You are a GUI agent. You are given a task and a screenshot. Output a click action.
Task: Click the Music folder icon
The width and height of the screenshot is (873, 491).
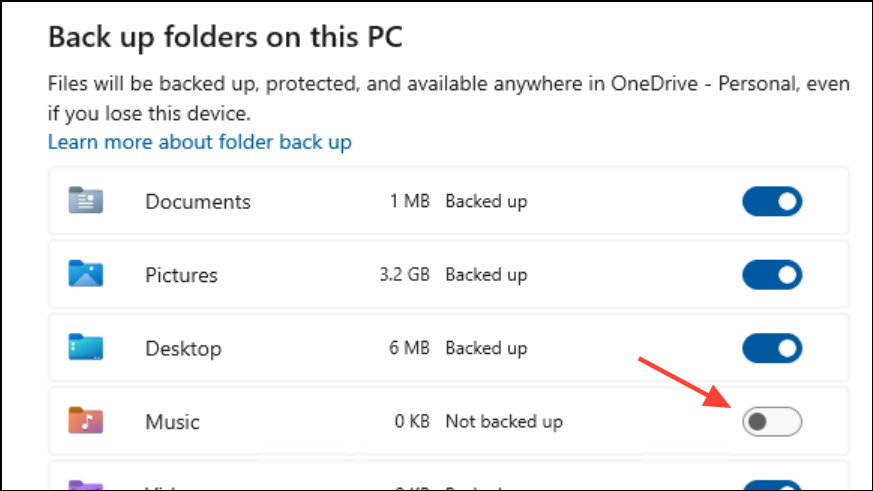tap(86, 420)
